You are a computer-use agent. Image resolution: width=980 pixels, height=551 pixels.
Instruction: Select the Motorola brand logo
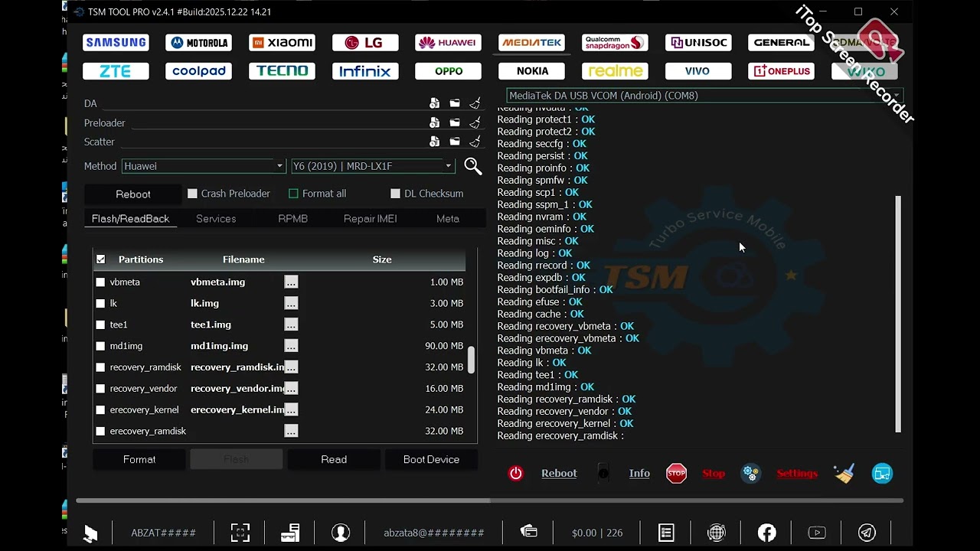click(199, 43)
